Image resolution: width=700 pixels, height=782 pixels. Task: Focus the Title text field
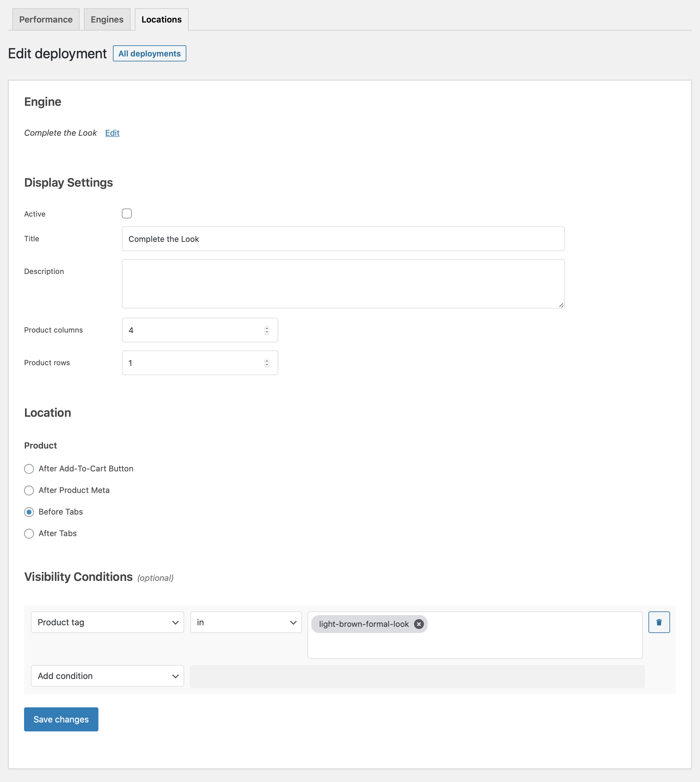[x=343, y=239]
